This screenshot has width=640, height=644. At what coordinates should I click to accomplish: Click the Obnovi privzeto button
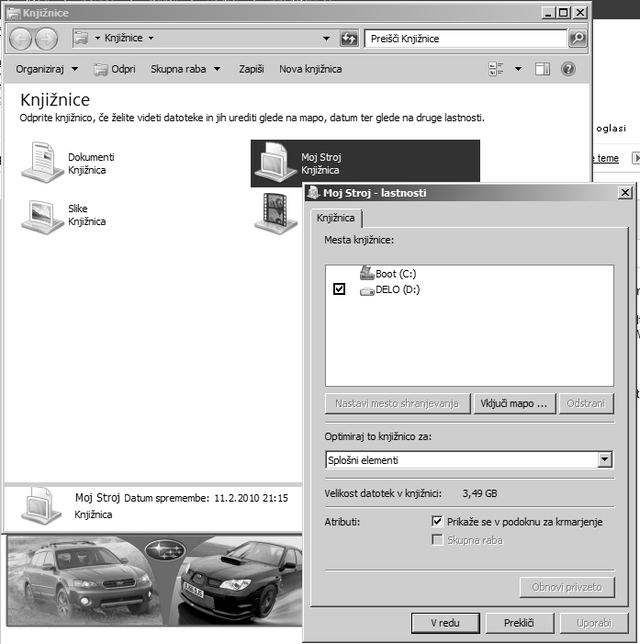(567, 587)
